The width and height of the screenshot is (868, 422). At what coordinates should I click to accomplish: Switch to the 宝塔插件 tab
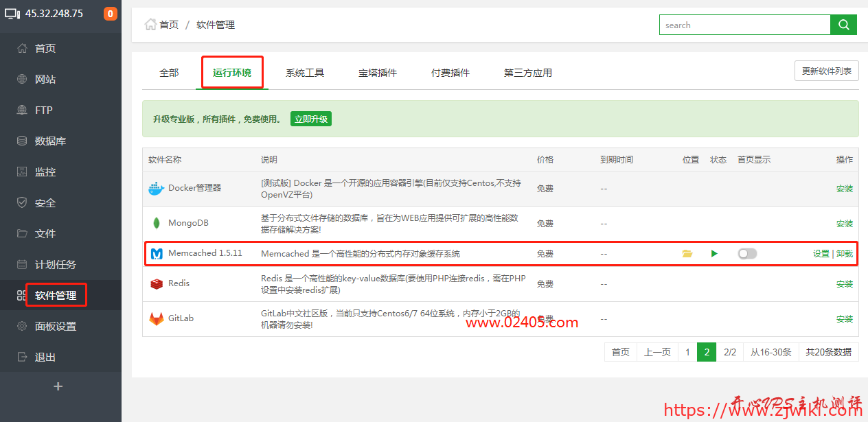(377, 71)
